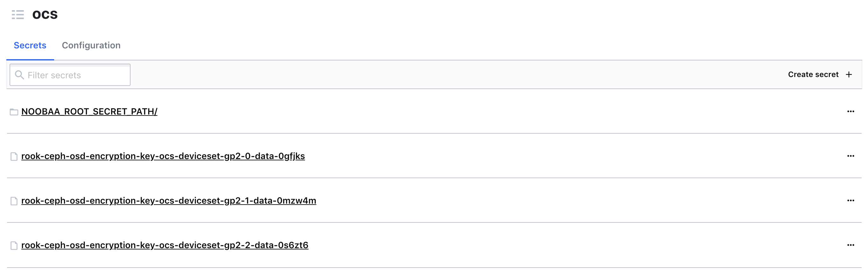This screenshot has height=273, width=868.
Task: Click the Create secret button
Action: pyautogui.click(x=820, y=74)
